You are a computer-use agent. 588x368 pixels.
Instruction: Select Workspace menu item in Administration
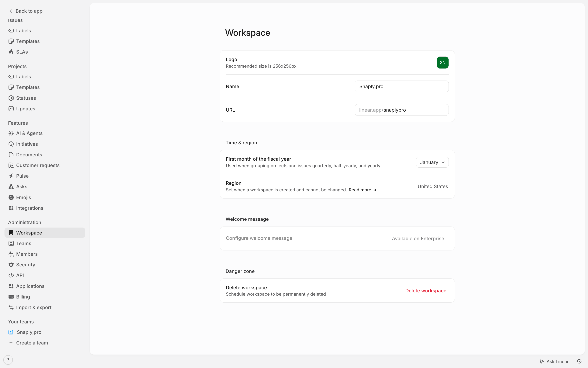45,233
